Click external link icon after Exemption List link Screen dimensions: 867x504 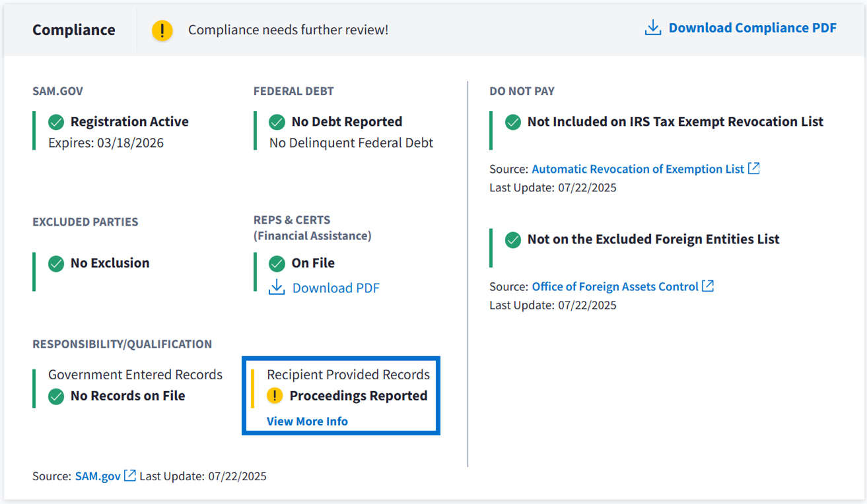click(x=753, y=168)
